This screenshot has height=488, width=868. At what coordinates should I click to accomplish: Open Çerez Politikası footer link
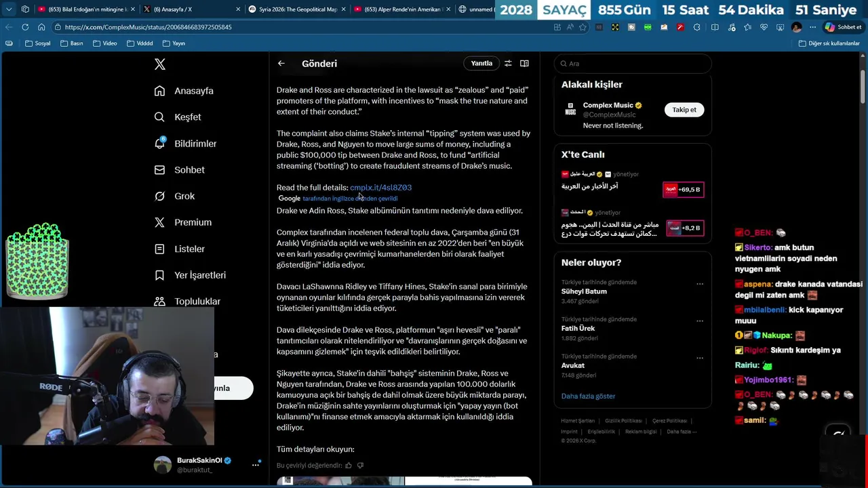click(x=669, y=421)
